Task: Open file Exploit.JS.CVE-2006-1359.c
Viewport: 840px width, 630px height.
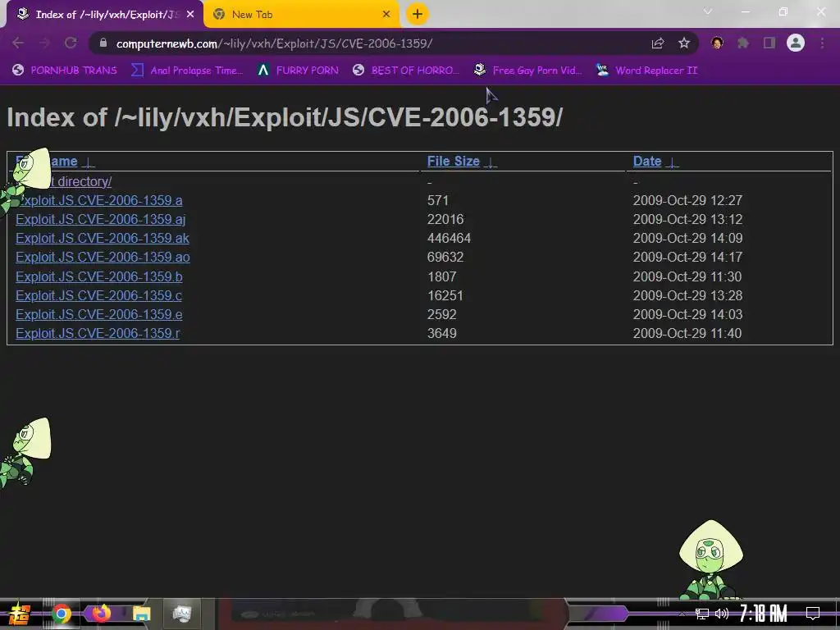Action: [x=98, y=295]
